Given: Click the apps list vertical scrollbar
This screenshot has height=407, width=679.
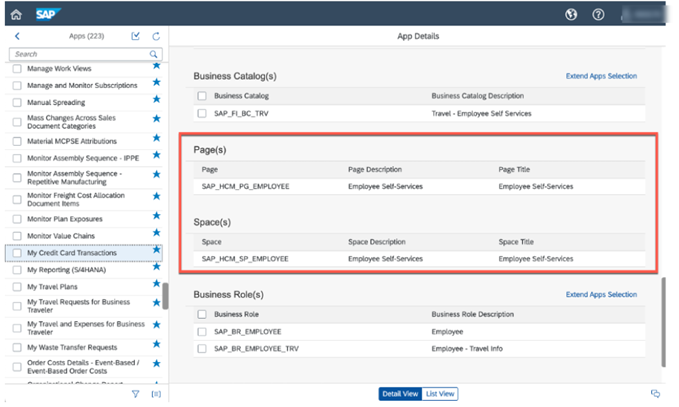Looking at the screenshot, I should [x=165, y=297].
